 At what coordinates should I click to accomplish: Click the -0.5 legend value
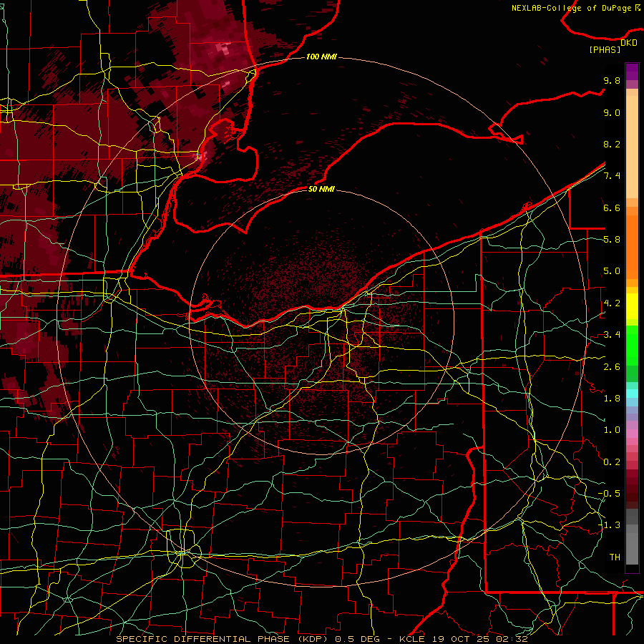click(609, 493)
